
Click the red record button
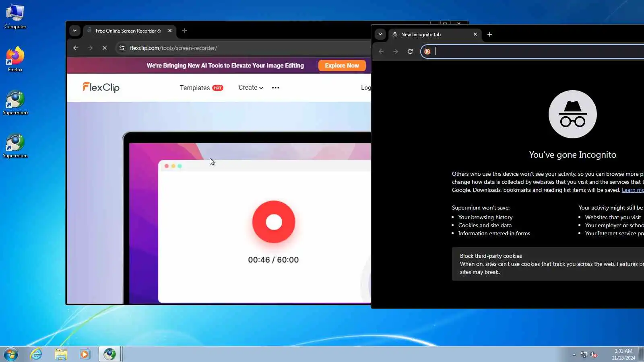[274, 222]
